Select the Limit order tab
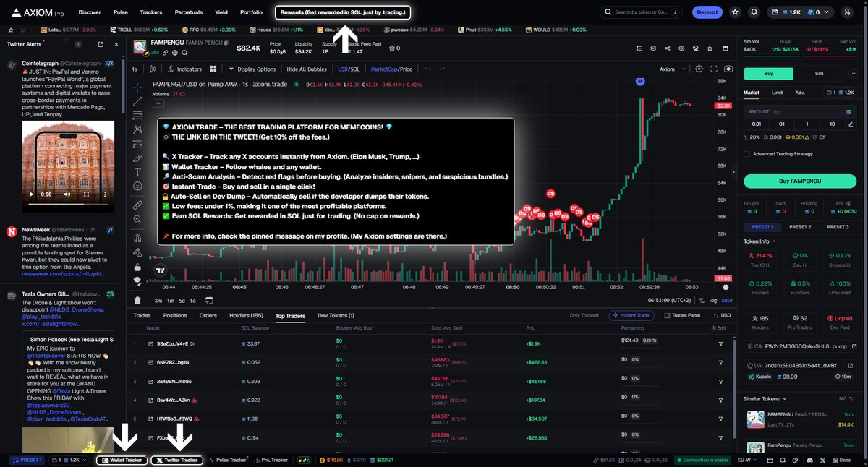 [x=777, y=93]
